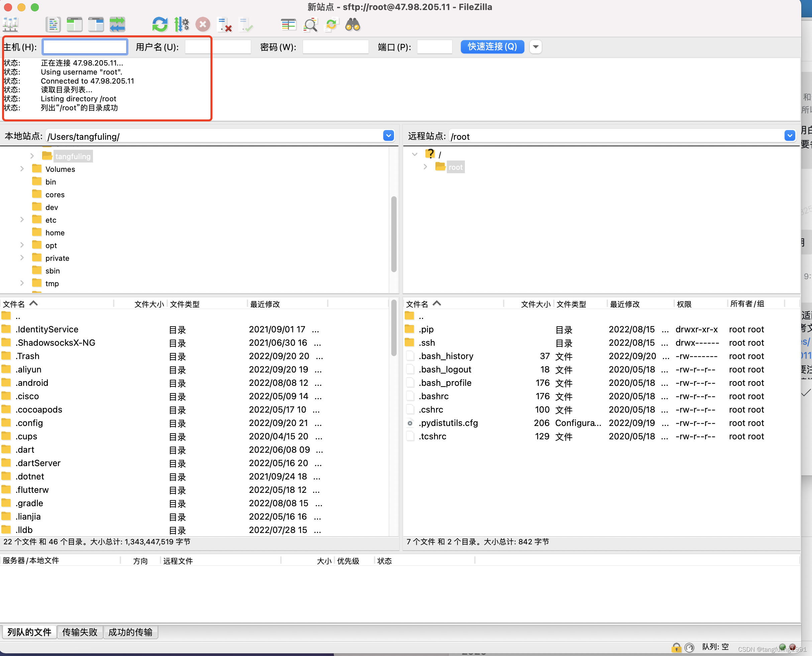
Task: Sort remote files by 权限 column
Action: (700, 304)
